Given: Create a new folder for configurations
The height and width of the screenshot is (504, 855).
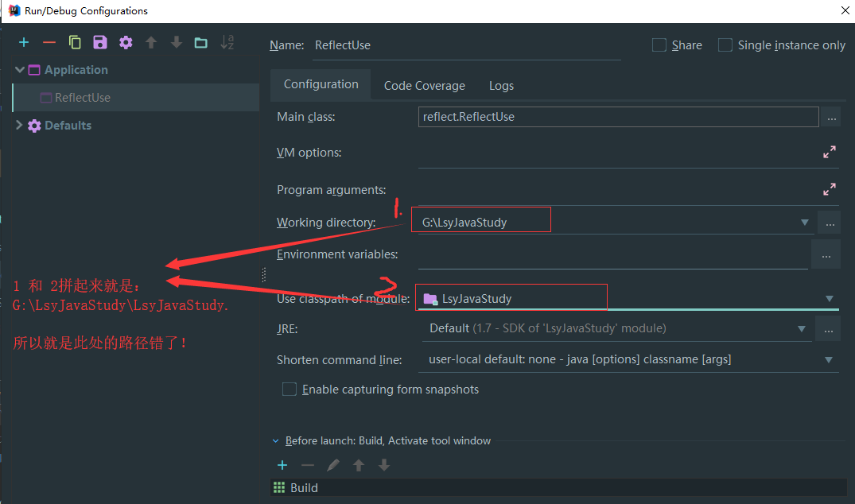Looking at the screenshot, I should pyautogui.click(x=201, y=42).
